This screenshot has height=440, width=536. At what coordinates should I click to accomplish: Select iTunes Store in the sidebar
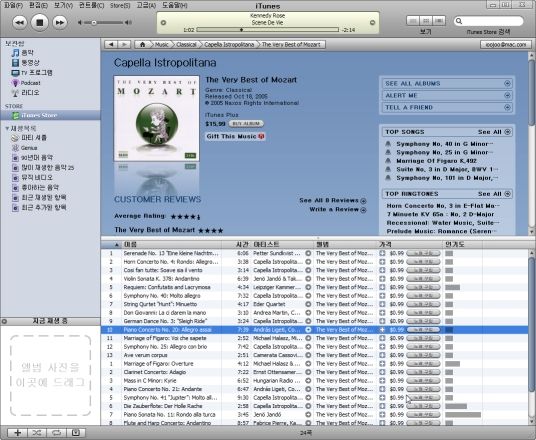(50, 115)
